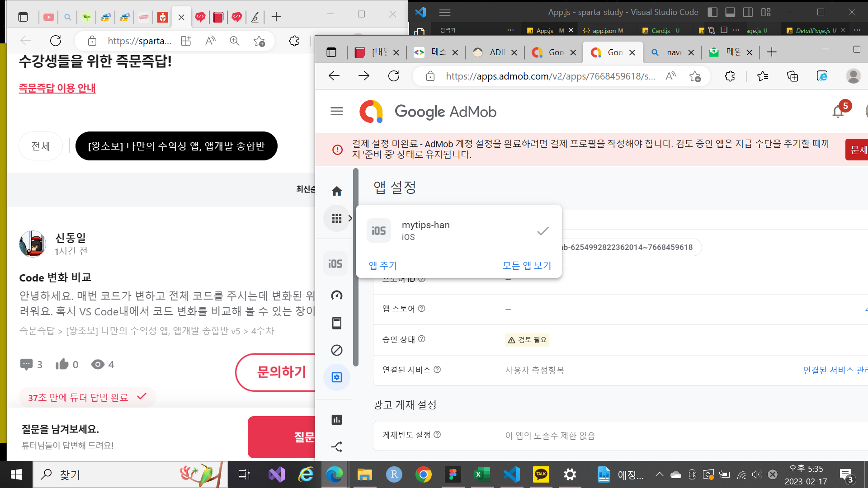This screenshot has height=488, width=868.
Task: Select mytips-han iOS app in popup
Action: coord(459,230)
